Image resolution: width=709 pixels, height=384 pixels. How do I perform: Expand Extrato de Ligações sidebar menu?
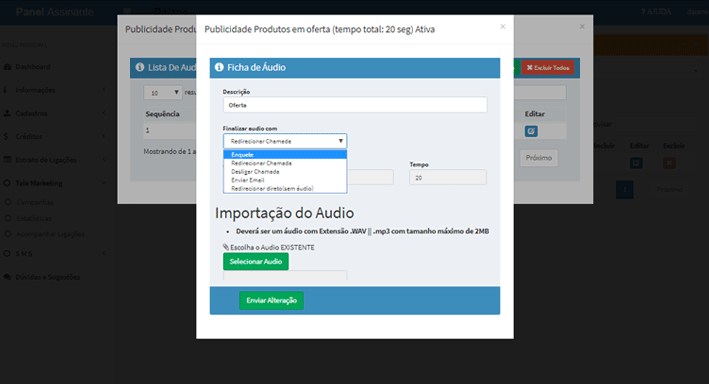(x=54, y=160)
